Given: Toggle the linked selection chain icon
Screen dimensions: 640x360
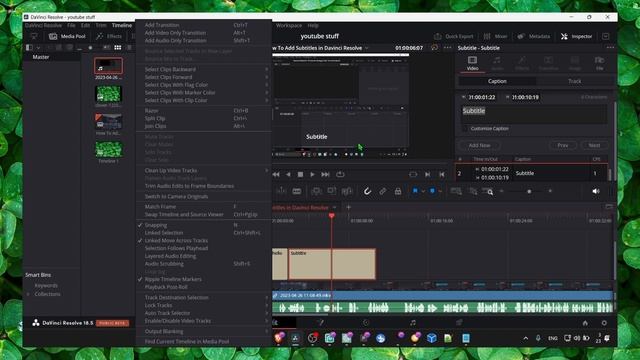Looking at the screenshot, I should coord(382,191).
